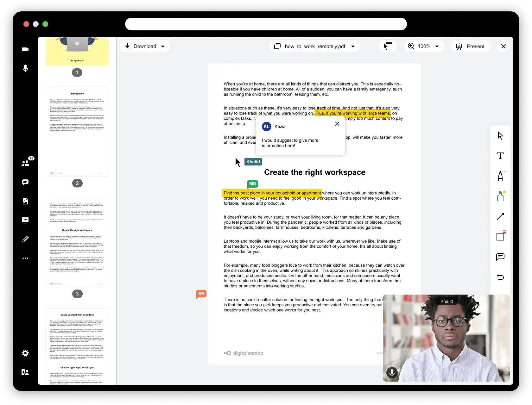Mute Khalid's microphone in the video tile
This screenshot has height=405, width=532.
point(392,373)
